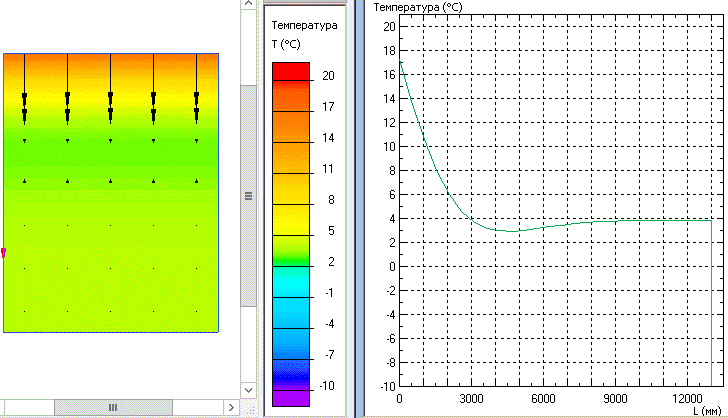
Task: Click the legend title 'Температура'
Action: coord(305,26)
